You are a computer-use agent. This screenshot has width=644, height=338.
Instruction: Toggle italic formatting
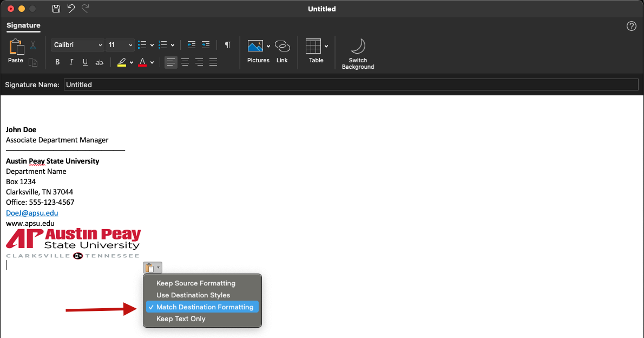coord(71,62)
